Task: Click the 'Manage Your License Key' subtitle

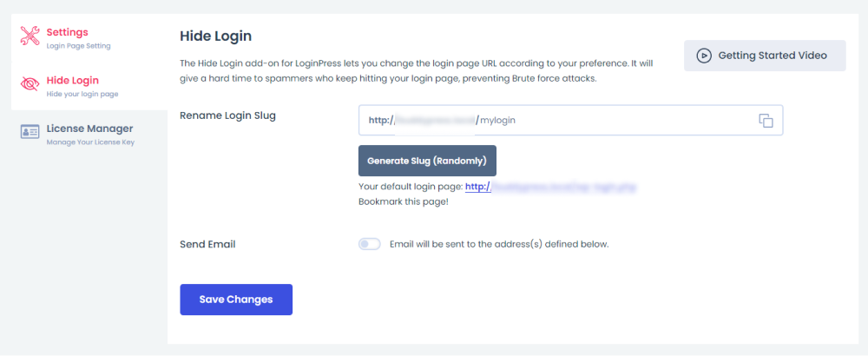Action: point(90,142)
